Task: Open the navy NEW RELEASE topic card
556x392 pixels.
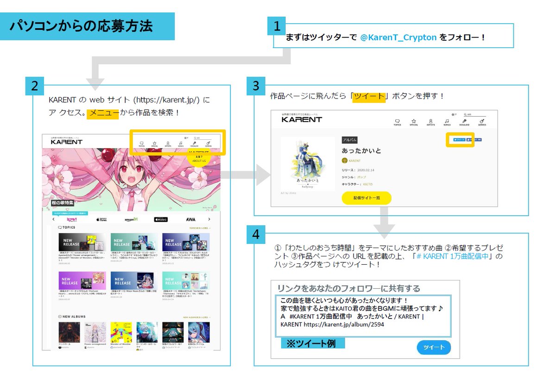Action: pos(186,242)
